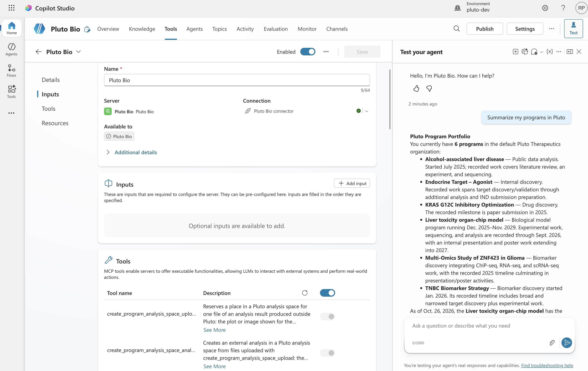
Task: Give thumbs down to greeting message
Action: coord(429,88)
